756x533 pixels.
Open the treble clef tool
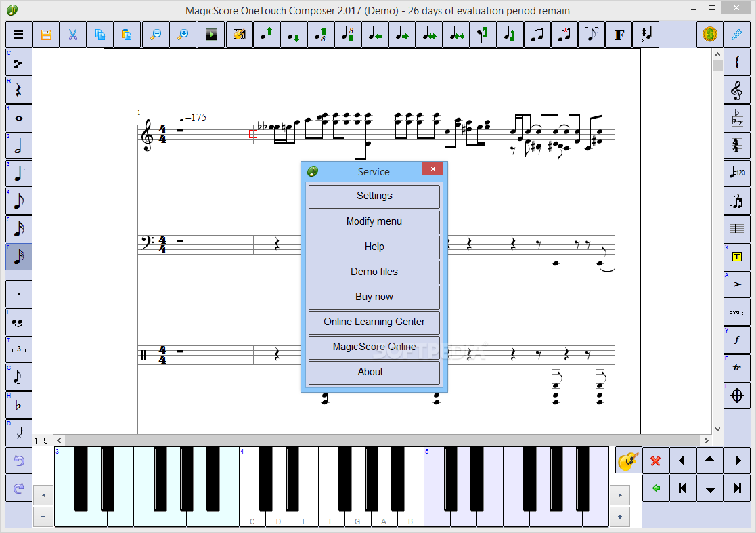pyautogui.click(x=737, y=90)
